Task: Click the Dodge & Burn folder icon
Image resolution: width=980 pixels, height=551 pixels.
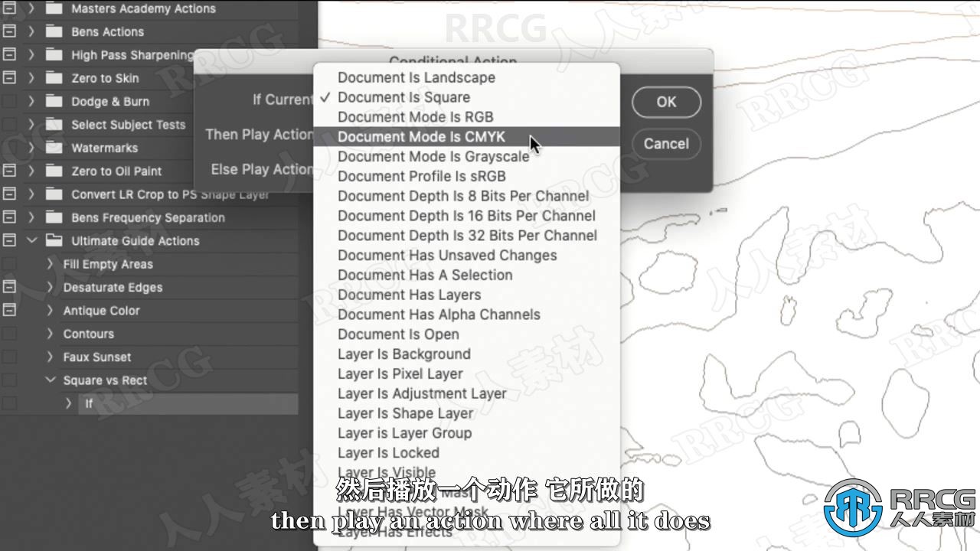Action: pyautogui.click(x=54, y=102)
